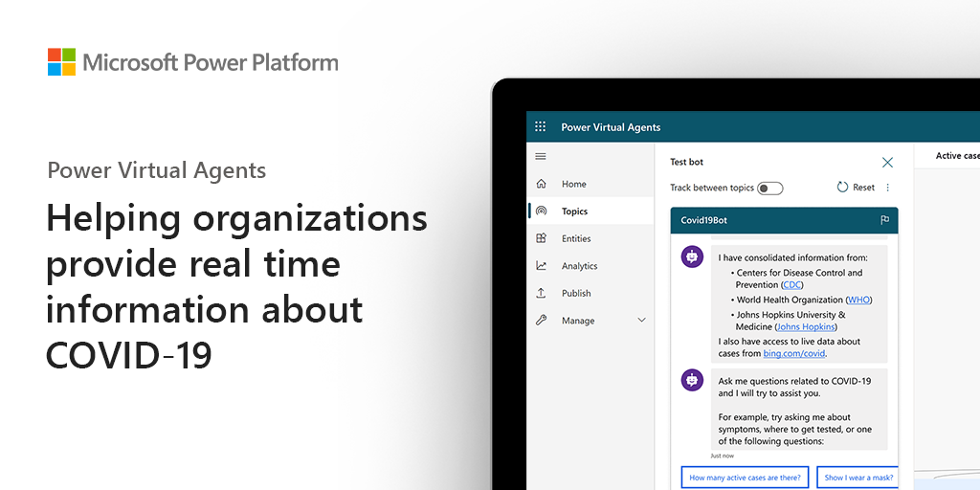The height and width of the screenshot is (490, 980).
Task: Open the app launcher waffle icon
Action: [x=540, y=126]
